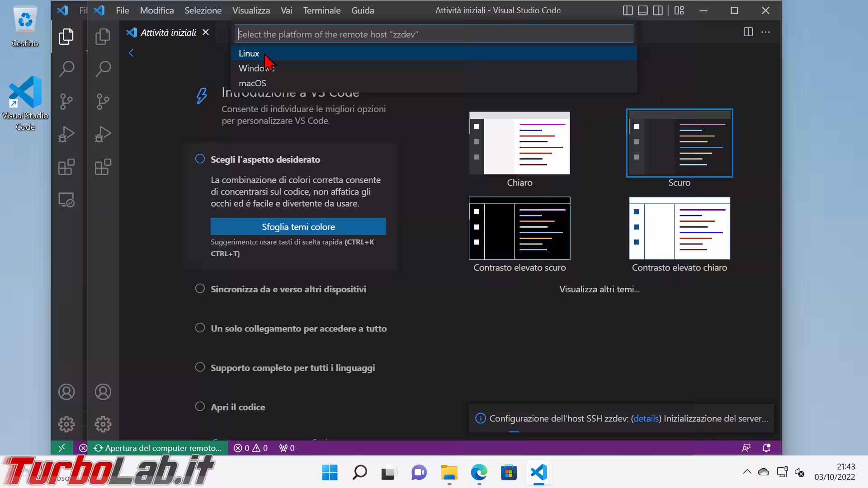Click the 'Sfoglia temi colore' button

point(298,227)
